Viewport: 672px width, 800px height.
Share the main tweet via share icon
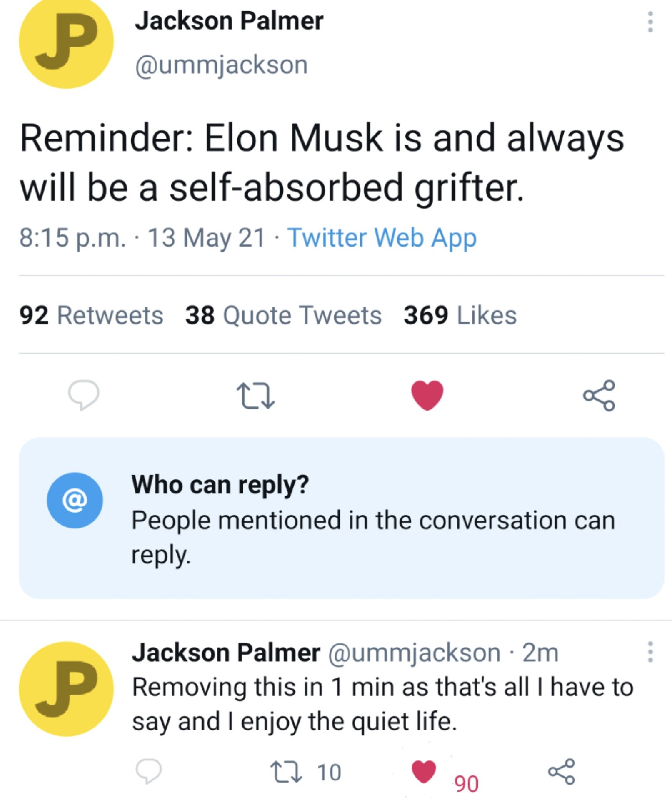coord(599,395)
